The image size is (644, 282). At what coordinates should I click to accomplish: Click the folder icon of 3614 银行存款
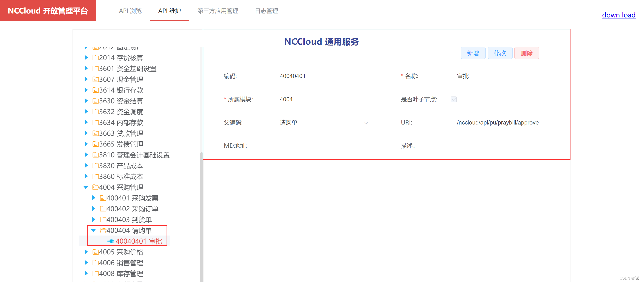pos(95,90)
